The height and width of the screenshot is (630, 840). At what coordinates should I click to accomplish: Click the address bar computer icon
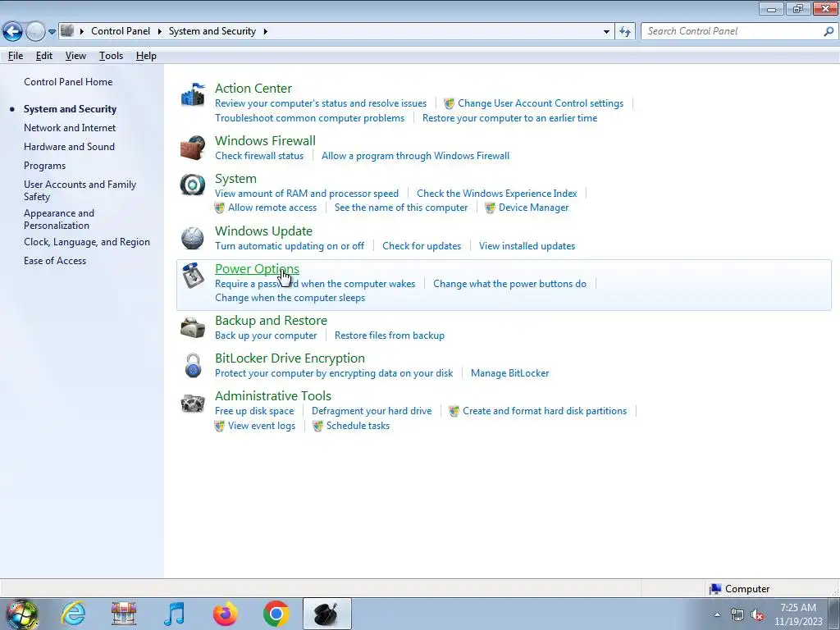[67, 31]
